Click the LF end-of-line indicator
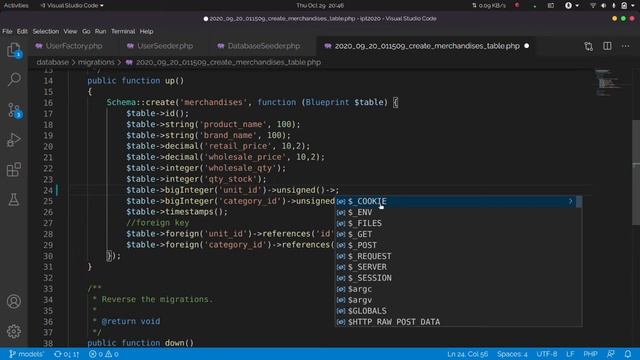 pyautogui.click(x=570, y=354)
